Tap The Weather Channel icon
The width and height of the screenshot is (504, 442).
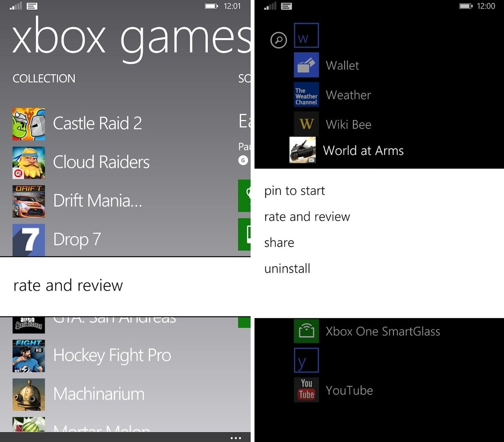point(306,95)
